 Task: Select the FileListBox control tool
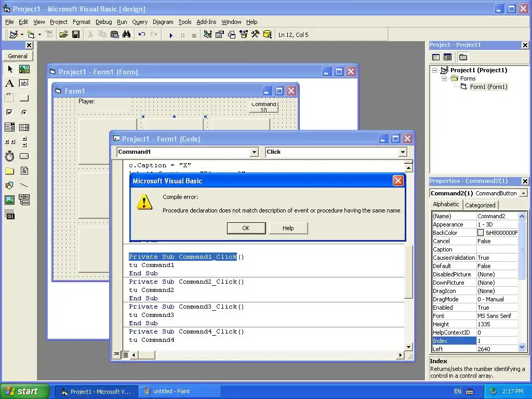click(x=24, y=170)
